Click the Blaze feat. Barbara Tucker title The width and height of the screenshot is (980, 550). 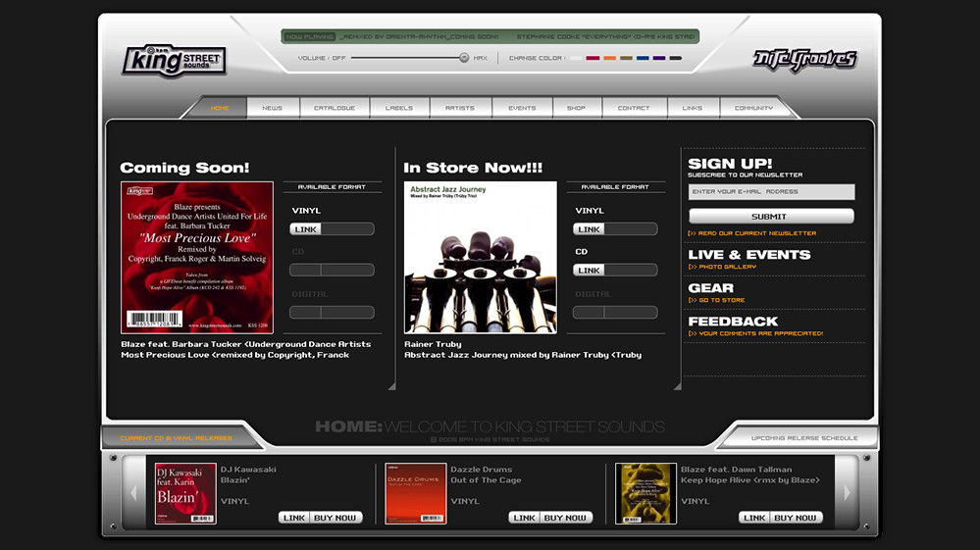click(245, 344)
